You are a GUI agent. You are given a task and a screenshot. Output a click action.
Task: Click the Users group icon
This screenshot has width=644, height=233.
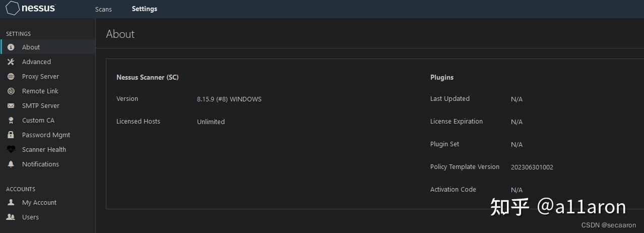tap(11, 217)
